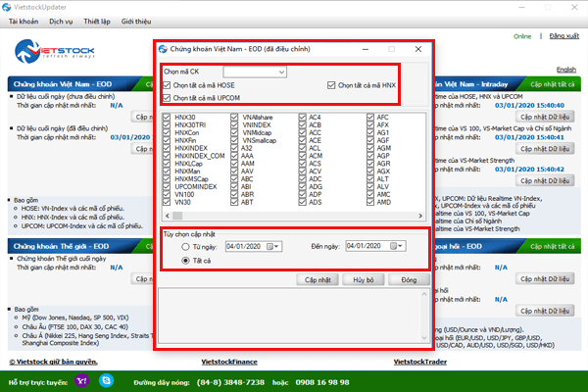Screen dimensions: 588x392
Task: Uncheck the AMD symbol checkbox
Action: point(370,202)
